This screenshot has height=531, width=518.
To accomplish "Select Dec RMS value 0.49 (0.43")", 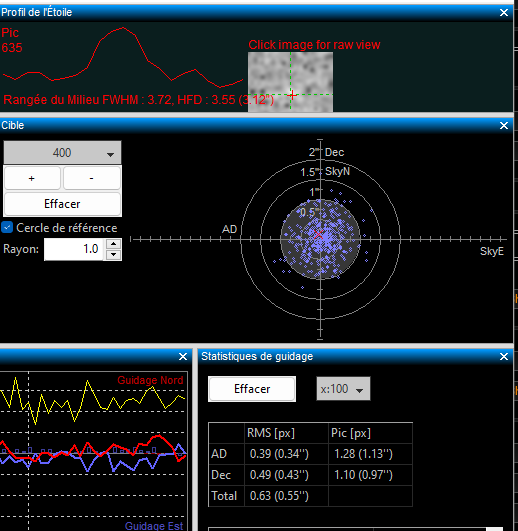I will pos(279,475).
